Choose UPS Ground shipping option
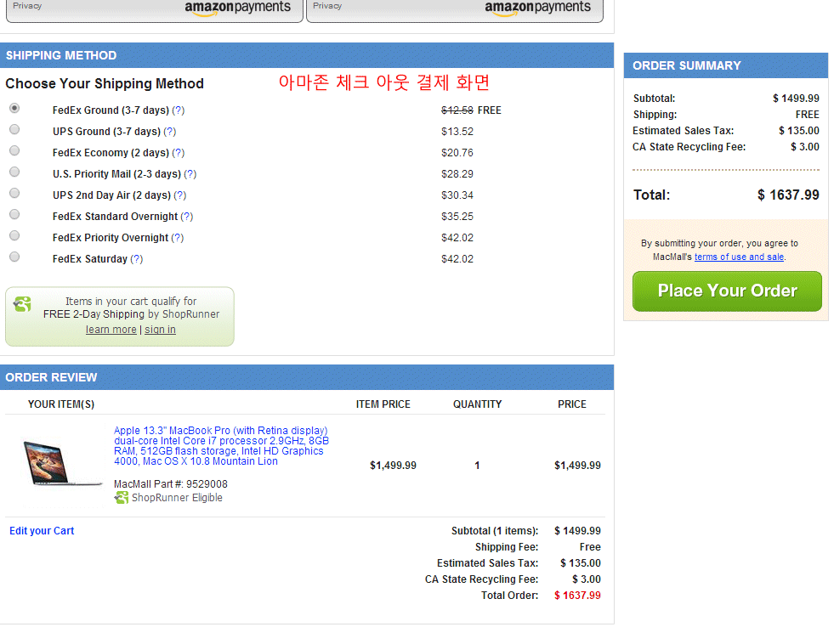Screen dimensions: 834x644 pyautogui.click(x=14, y=130)
